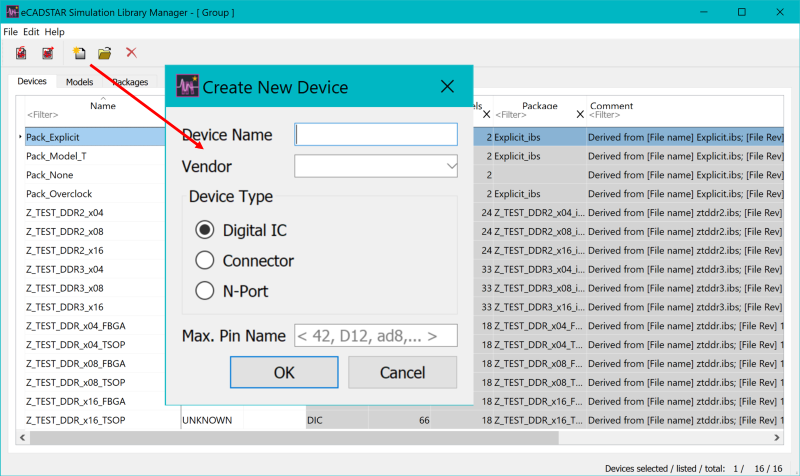Click the DIC type cell
The width and height of the screenshot is (800, 476).
tap(337, 420)
